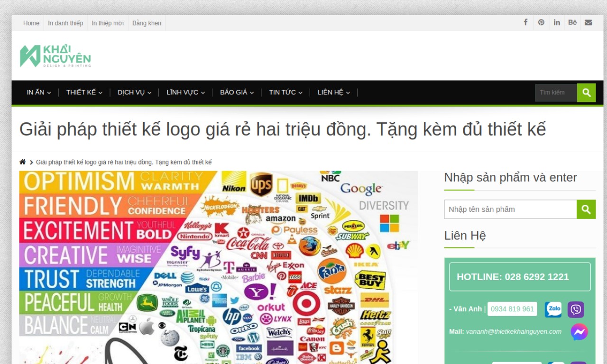Click HOTLINE: 028 6292 1221 button
This screenshot has height=364, width=607.
[520, 277]
